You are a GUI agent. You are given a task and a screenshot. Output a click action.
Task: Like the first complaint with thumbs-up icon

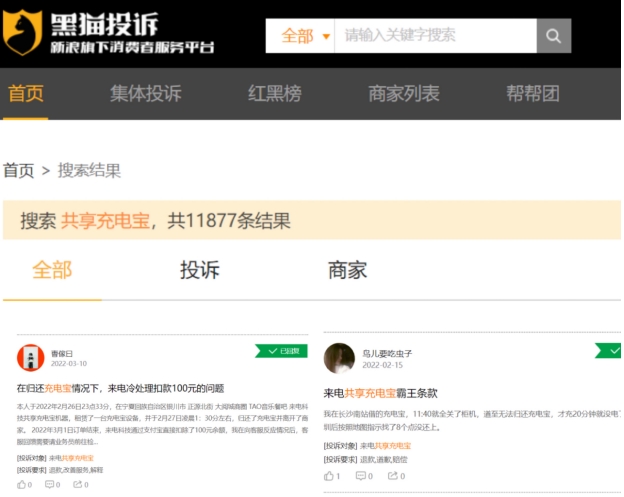coord(22,485)
